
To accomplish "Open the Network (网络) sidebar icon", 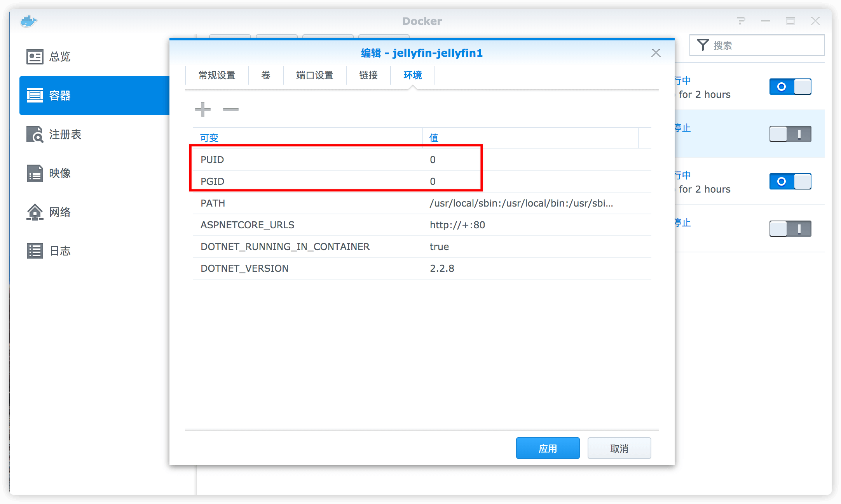I will [35, 212].
